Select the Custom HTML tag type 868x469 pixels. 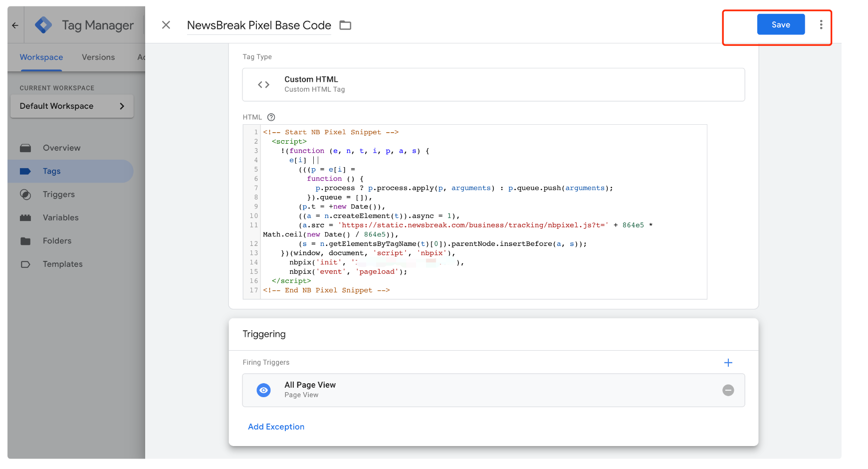pyautogui.click(x=493, y=85)
